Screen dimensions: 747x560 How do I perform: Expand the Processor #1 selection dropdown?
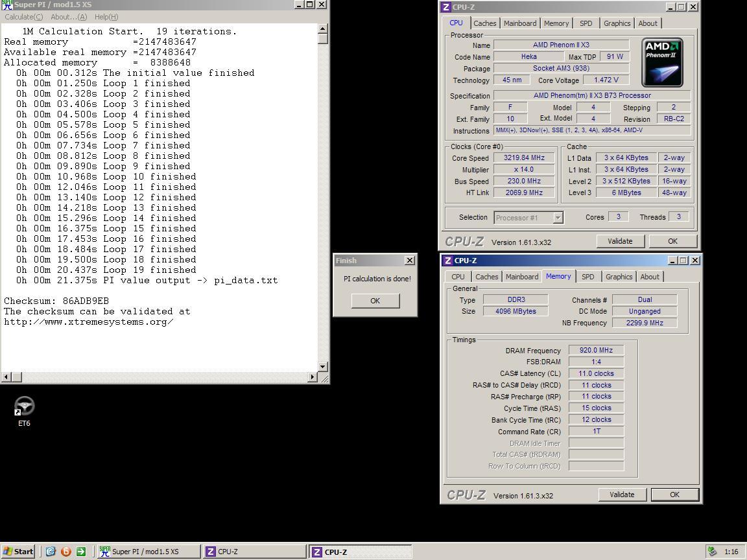[x=558, y=218]
